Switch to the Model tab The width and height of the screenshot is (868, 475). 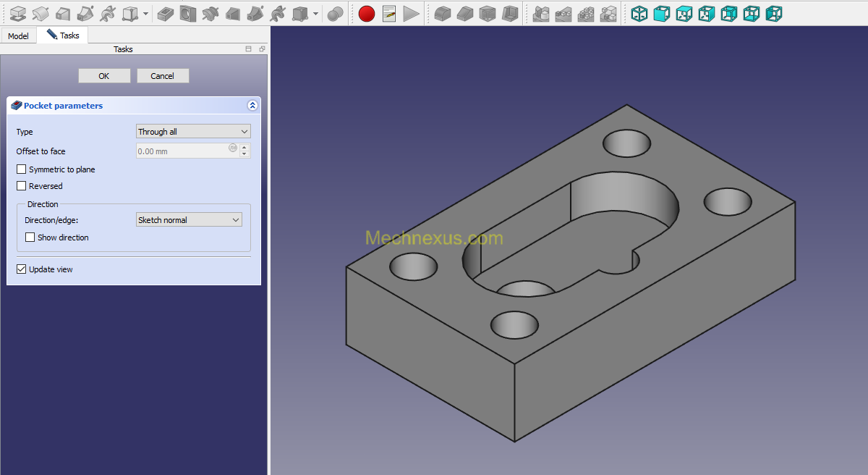click(x=18, y=35)
